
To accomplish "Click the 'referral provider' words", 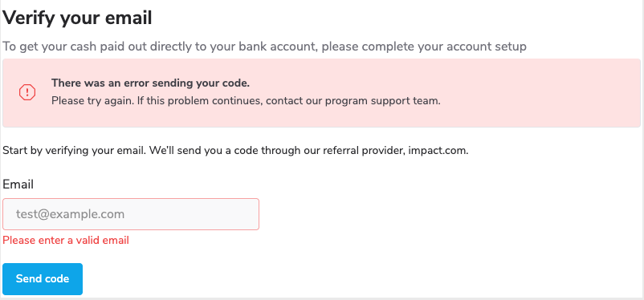I will pos(364,150).
